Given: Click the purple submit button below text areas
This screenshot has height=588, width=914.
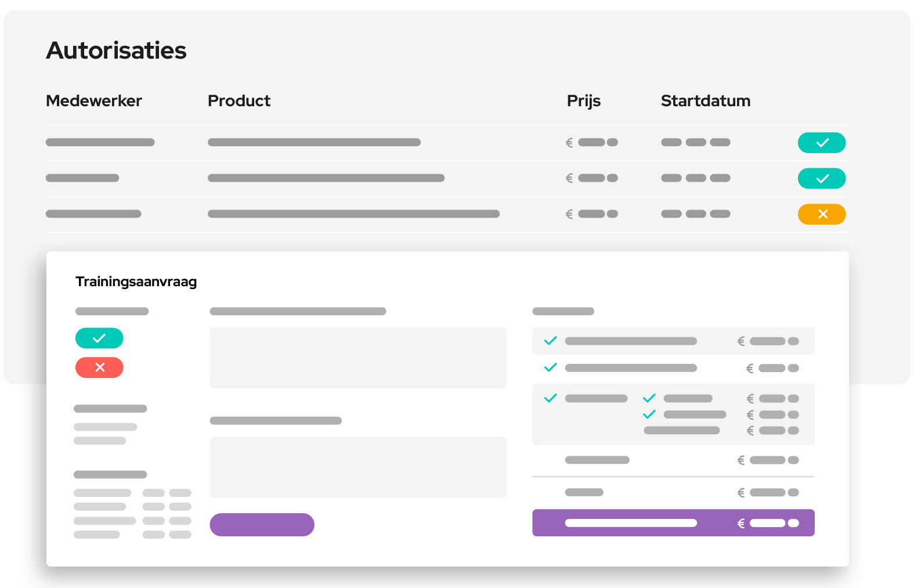Looking at the screenshot, I should (x=262, y=525).
